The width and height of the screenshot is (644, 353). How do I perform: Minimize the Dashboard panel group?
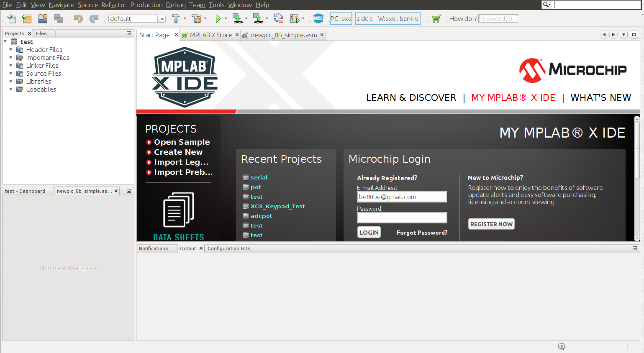tap(129, 191)
